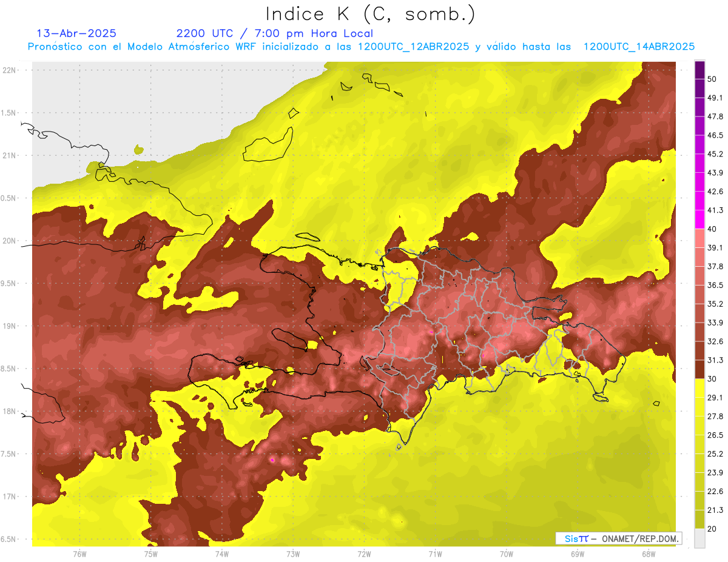Click the colorbar value '29.1'
The image size is (728, 562).
pos(715,398)
